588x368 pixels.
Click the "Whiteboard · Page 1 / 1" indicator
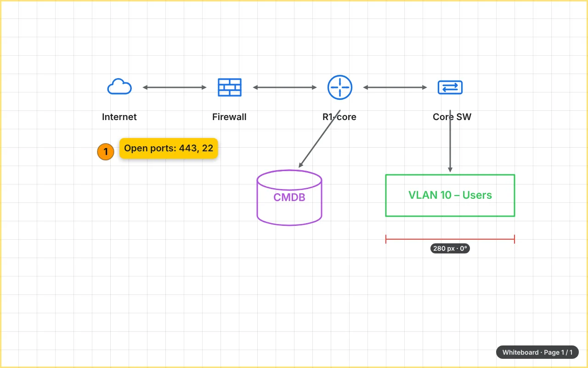click(537, 352)
